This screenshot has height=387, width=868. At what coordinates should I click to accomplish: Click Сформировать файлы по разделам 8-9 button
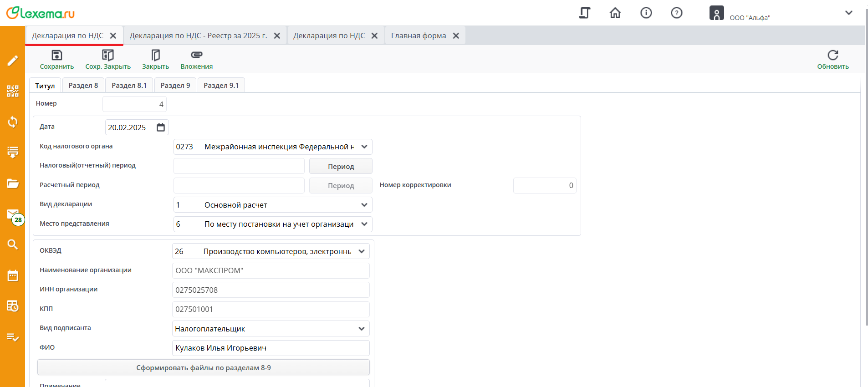click(x=203, y=367)
